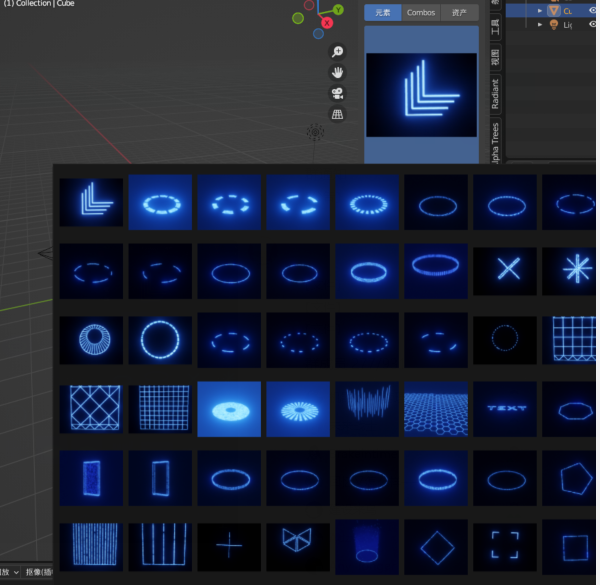The width and height of the screenshot is (600, 585).
Task: Click the green Y axis gizmo ball
Action: click(x=338, y=10)
